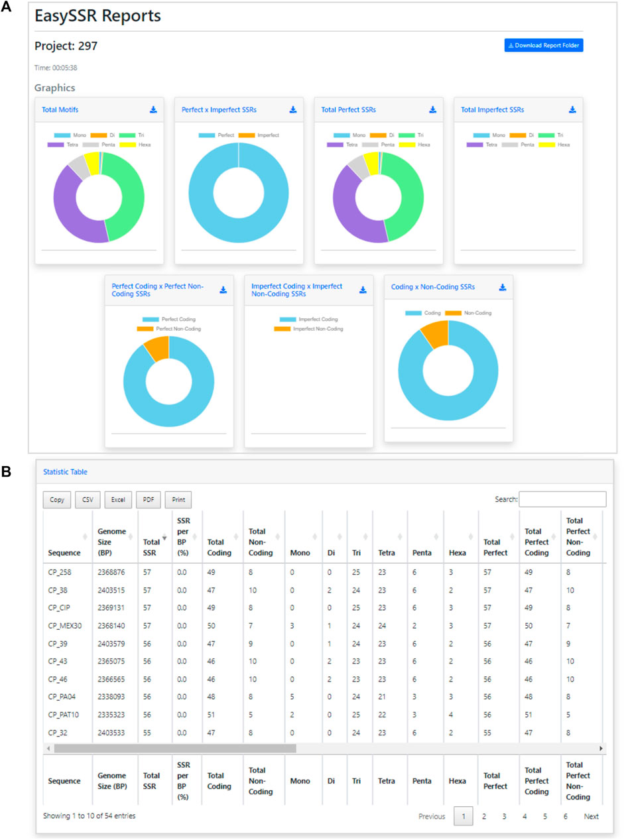
Task: Select the CP_MEX30 sequence cell
Action: [64, 625]
